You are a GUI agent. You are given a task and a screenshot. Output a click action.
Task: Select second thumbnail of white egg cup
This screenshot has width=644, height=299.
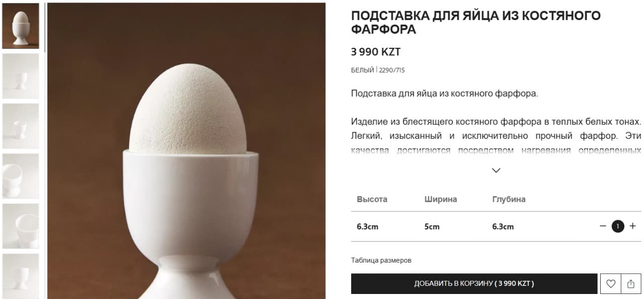coord(21,76)
